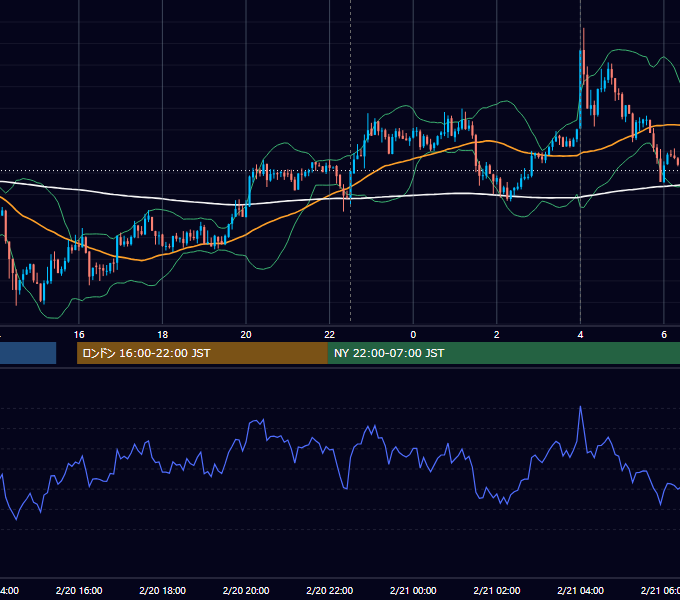This screenshot has height=600, width=680.
Task: Click the hour label 2 on upper axis
Action: point(497,335)
